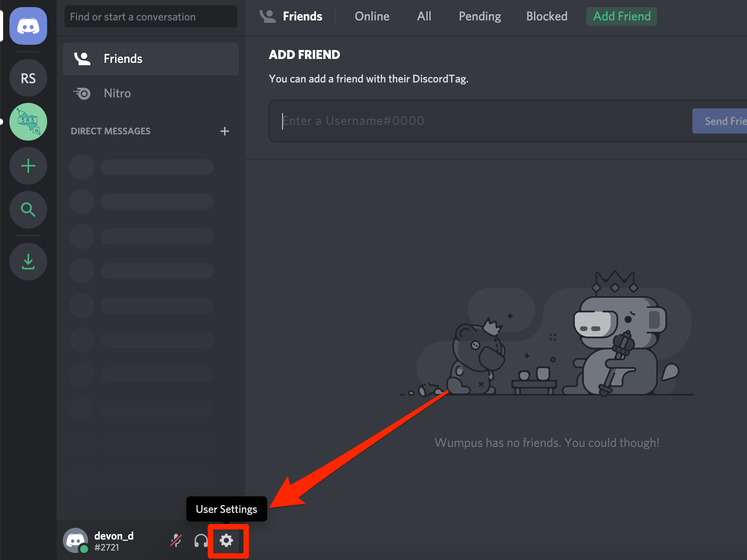Click the Add Friend button
The height and width of the screenshot is (560, 747).
click(622, 16)
